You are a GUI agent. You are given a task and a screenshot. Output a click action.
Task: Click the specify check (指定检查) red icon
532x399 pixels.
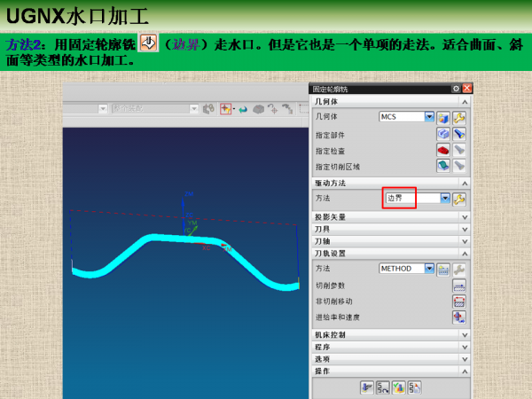click(x=443, y=150)
